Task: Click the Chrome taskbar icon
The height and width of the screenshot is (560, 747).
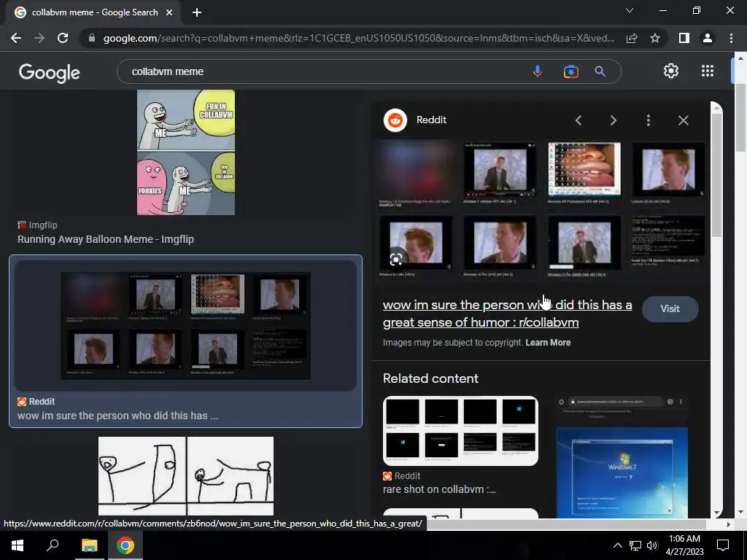Action: point(125,545)
